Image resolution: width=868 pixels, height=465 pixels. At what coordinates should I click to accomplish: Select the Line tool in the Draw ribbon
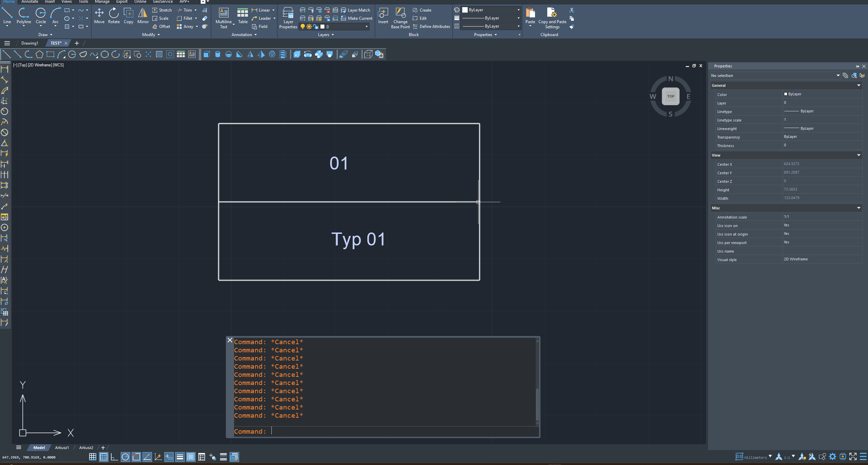[7, 16]
